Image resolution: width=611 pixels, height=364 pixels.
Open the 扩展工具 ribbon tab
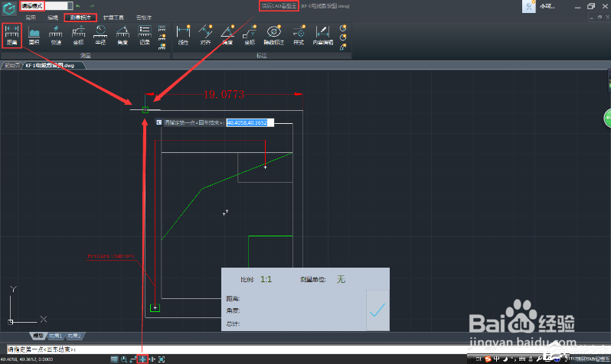113,18
